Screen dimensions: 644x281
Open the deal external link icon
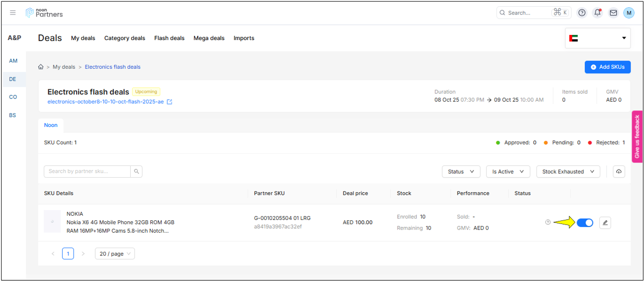click(x=170, y=102)
